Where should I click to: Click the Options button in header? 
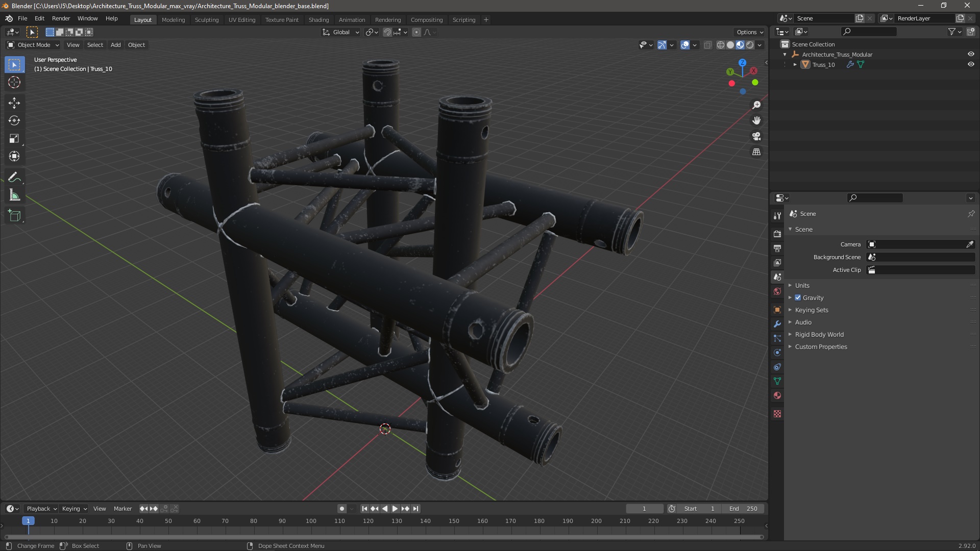(x=750, y=32)
